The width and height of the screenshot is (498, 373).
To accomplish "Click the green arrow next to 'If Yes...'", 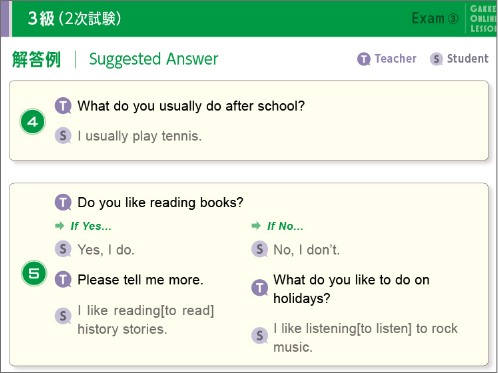I will click(x=59, y=226).
